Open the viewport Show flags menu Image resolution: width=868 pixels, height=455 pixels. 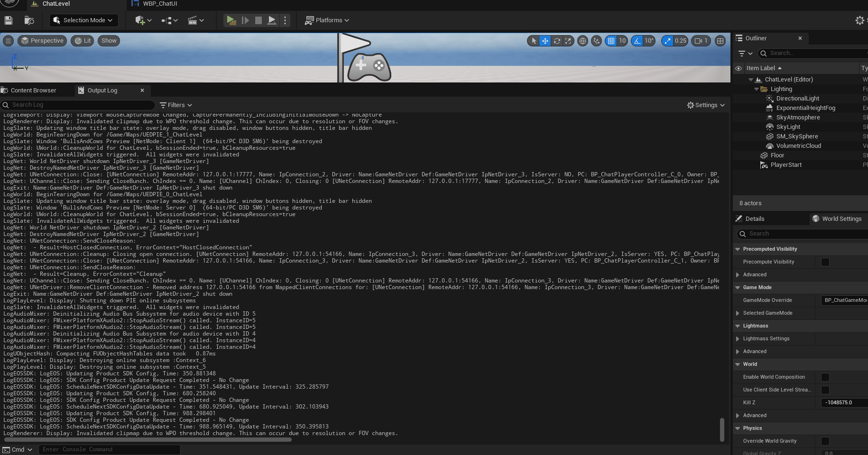click(109, 41)
